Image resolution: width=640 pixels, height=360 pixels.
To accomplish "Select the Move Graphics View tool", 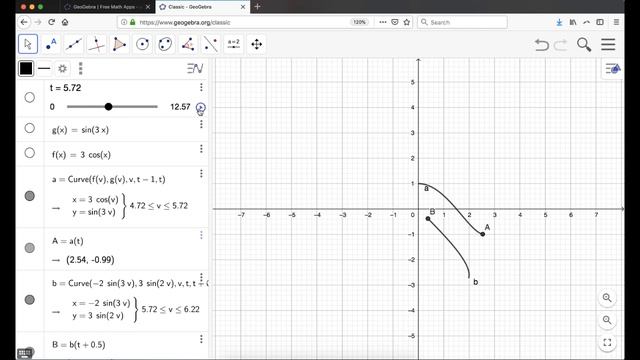I will [256, 44].
